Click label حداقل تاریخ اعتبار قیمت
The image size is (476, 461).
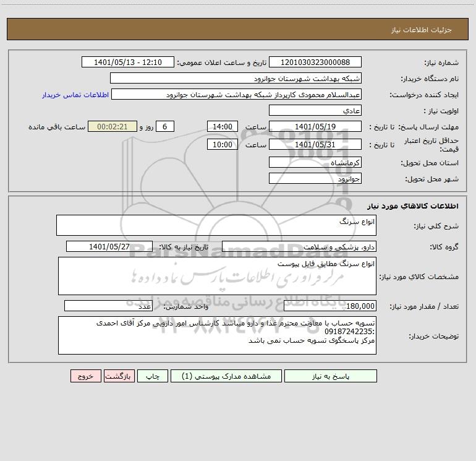[x=431, y=145]
